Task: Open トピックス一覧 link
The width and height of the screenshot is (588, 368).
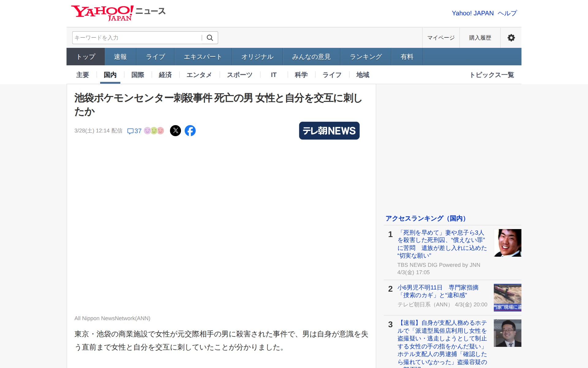Action: 492,75
